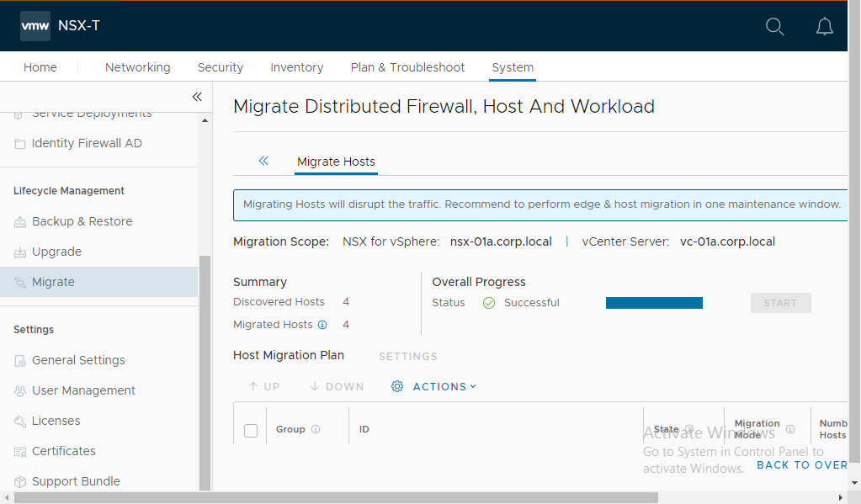Click the 'vc-01a.corp.local' text
This screenshot has height=504, width=861.
pos(727,241)
